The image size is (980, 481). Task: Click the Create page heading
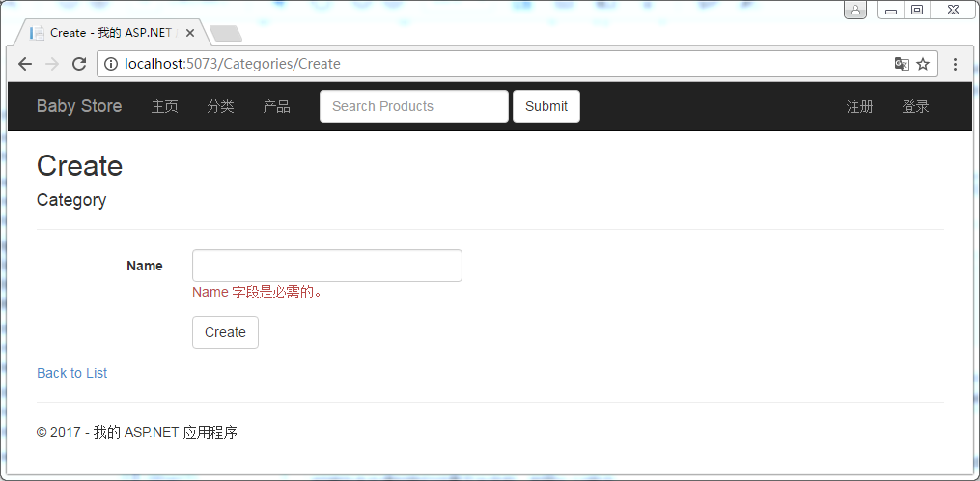pyautogui.click(x=79, y=166)
